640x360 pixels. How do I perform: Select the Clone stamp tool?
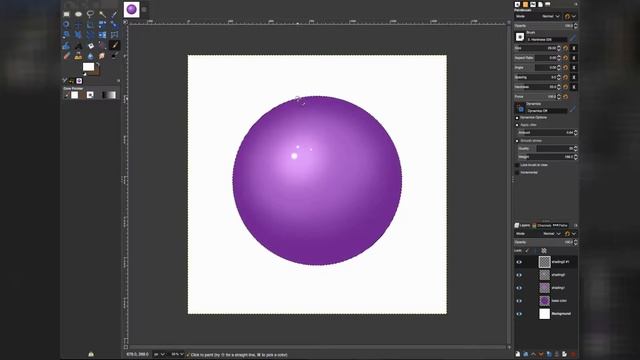pyautogui.click(x=78, y=56)
